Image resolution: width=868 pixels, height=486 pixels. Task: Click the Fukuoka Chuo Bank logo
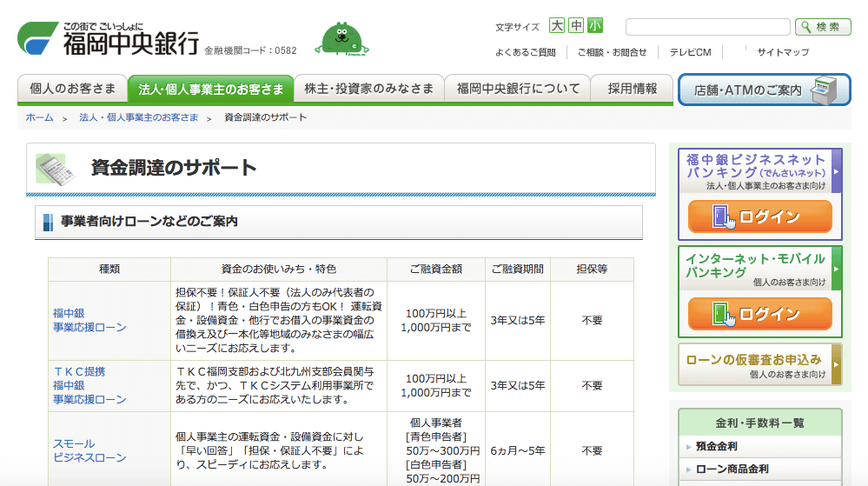108,39
